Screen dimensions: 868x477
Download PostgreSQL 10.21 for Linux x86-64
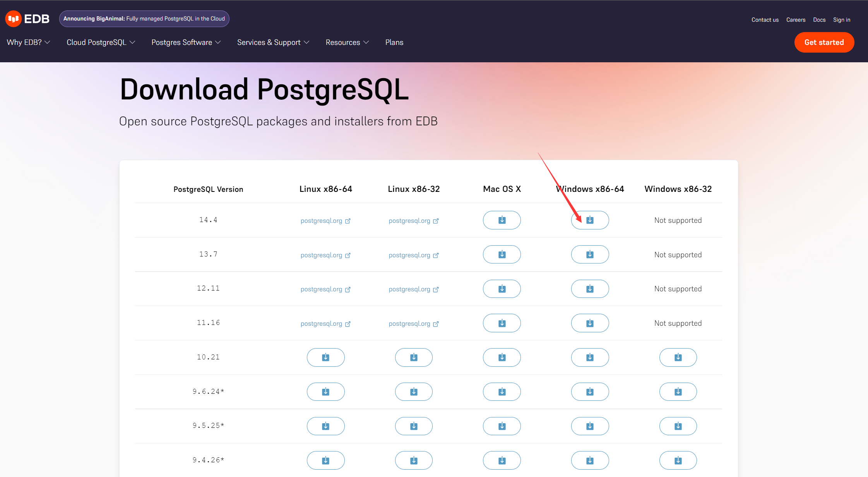(x=325, y=357)
